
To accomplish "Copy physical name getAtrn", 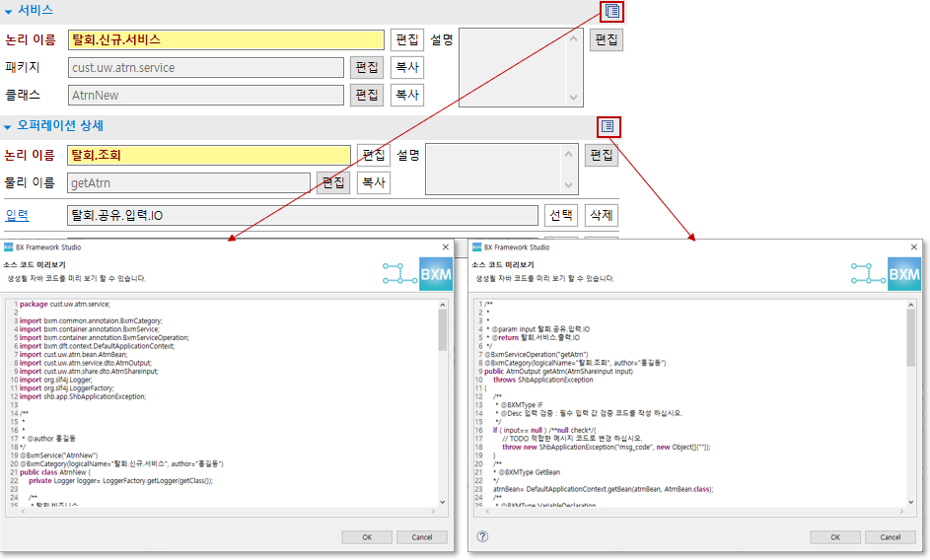I will pos(374,182).
